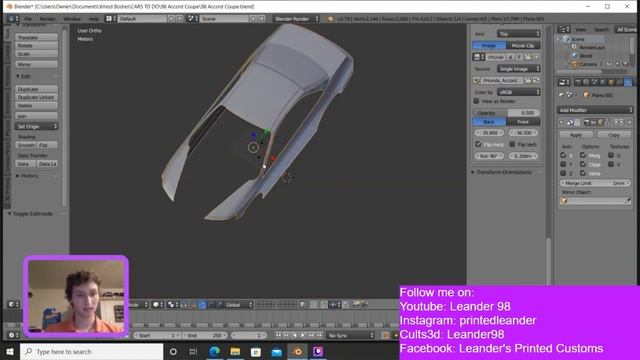Image resolution: width=640 pixels, height=360 pixels.
Task: Open Microsoft Edge from the taskbar
Action: click(x=214, y=351)
